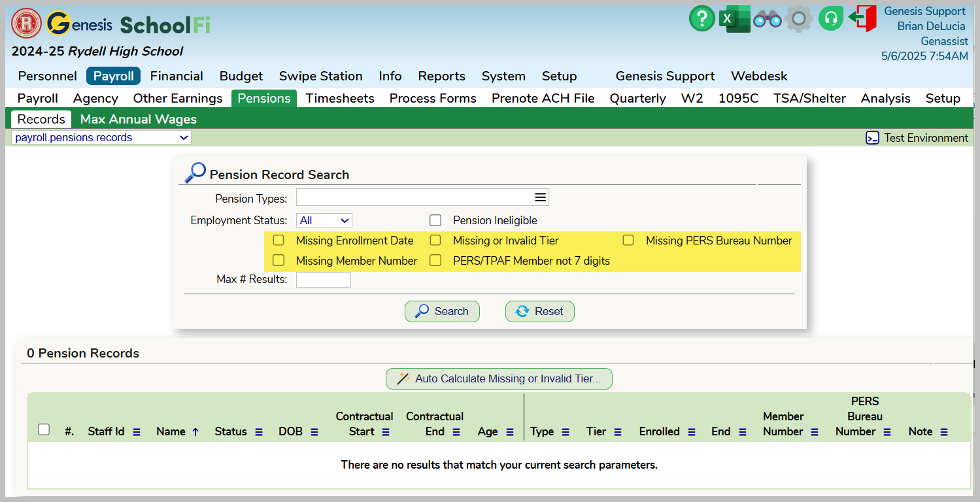Click the Search button

point(442,311)
